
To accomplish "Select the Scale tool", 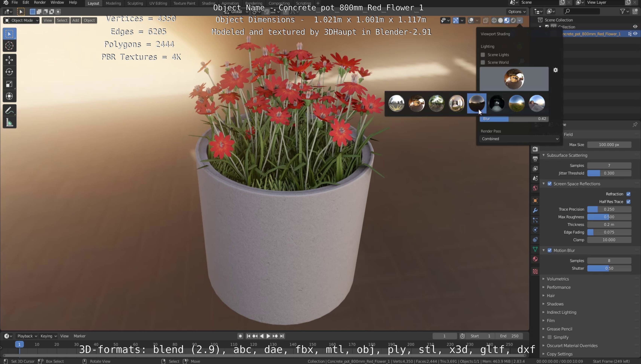I will click(10, 84).
